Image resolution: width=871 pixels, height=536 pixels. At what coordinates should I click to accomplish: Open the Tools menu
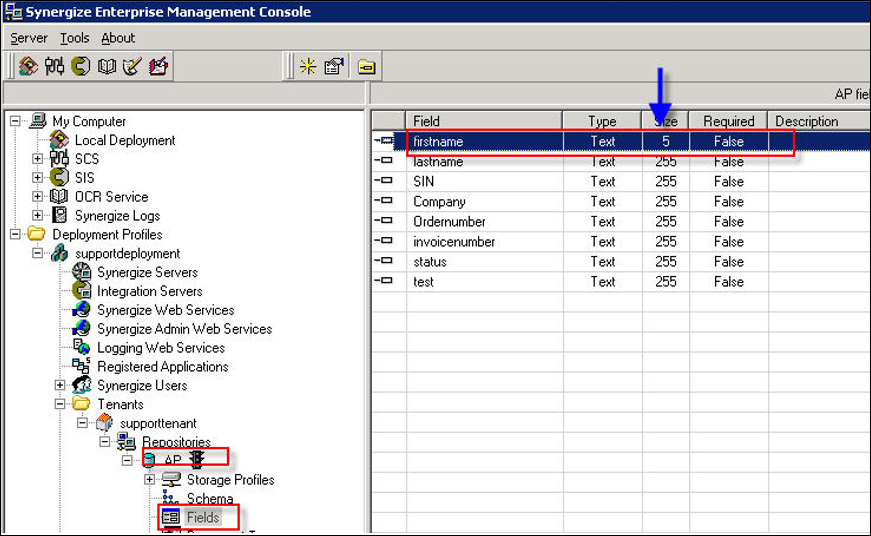[74, 38]
